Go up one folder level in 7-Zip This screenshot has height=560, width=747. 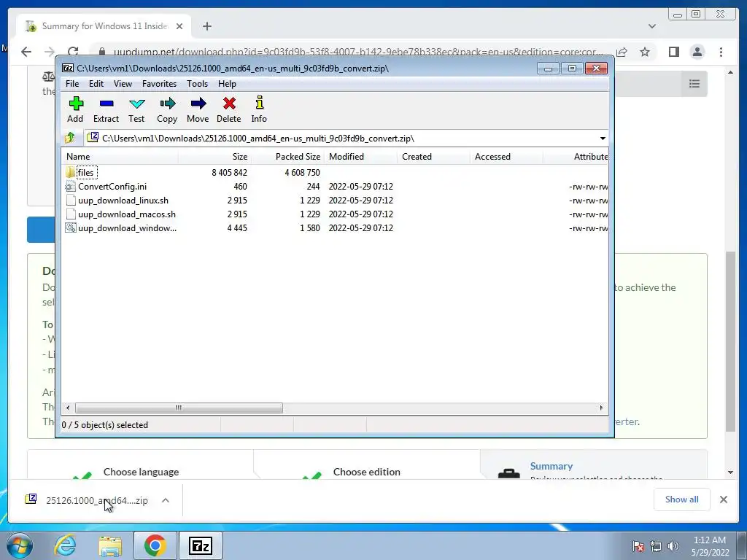70,138
